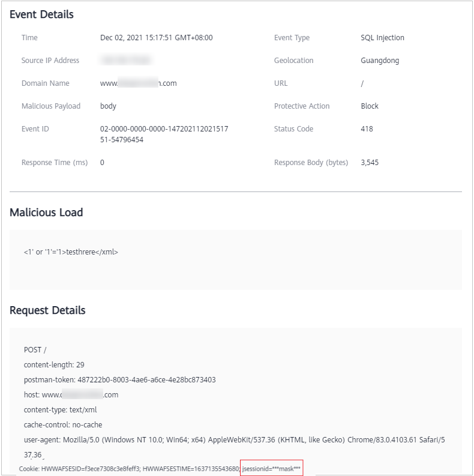The width and height of the screenshot is (474, 476).
Task: Select the Event ID value starting 02-0000
Action: 164,134
